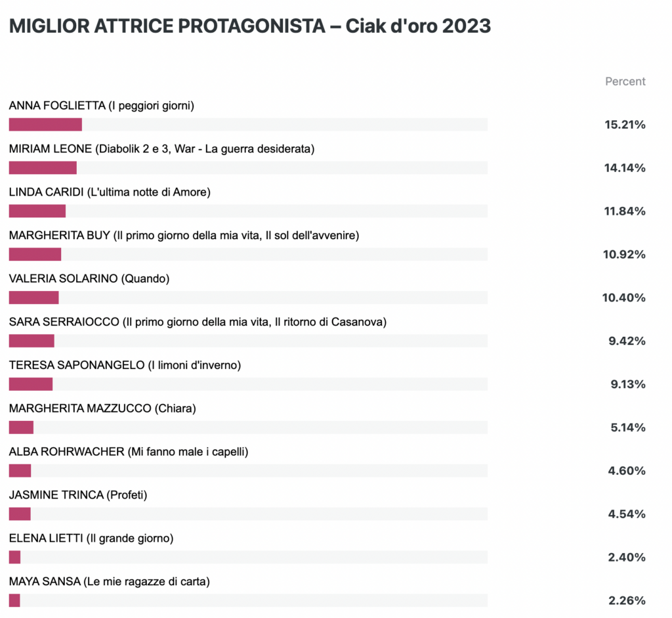Click the Teresa Saponangelo label

(125, 365)
